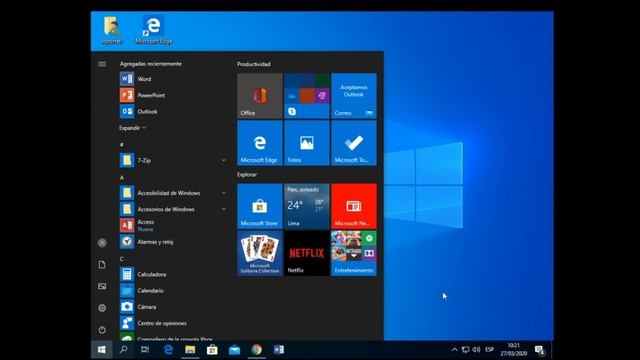Expand the Start menu hamburger button
This screenshot has height=360, width=640.
(102, 64)
